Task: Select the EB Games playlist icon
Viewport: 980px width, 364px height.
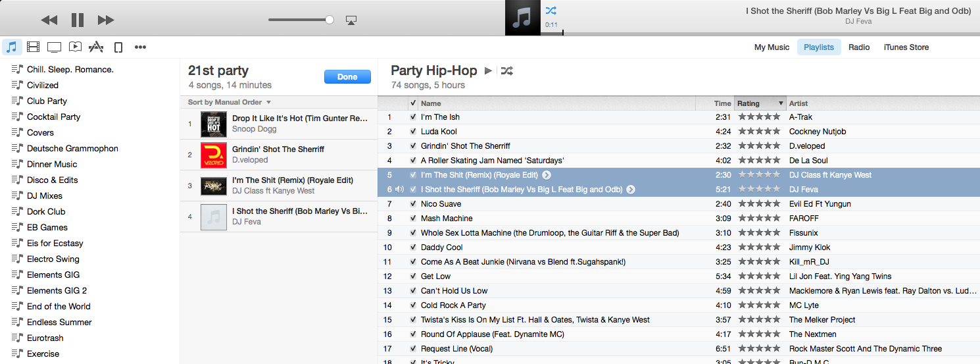Action: click(x=17, y=227)
